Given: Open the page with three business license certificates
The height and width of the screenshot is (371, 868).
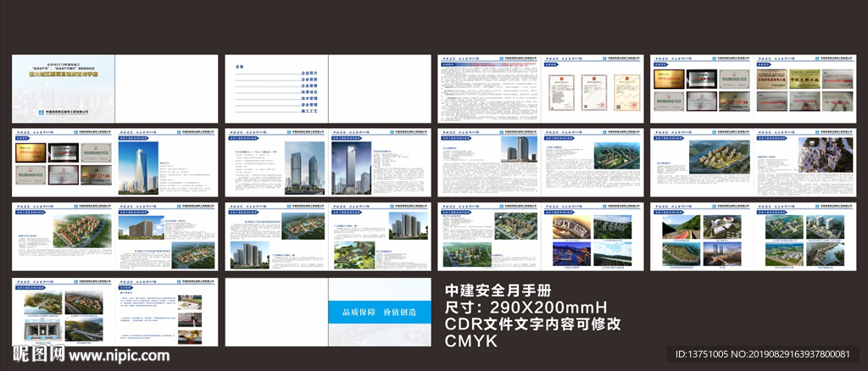Looking at the screenshot, I should (x=593, y=88).
